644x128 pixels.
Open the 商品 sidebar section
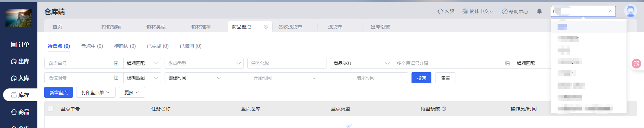pyautogui.click(x=20, y=112)
